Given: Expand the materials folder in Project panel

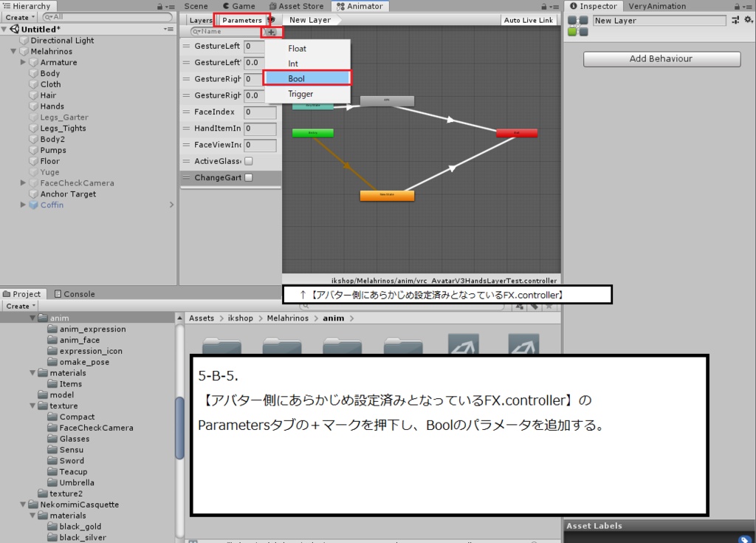Looking at the screenshot, I should point(32,373).
